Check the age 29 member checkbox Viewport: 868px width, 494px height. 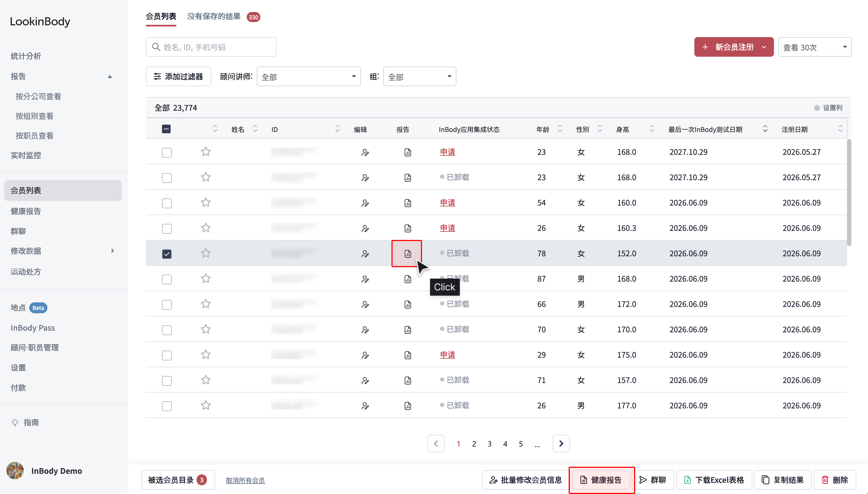coord(167,355)
